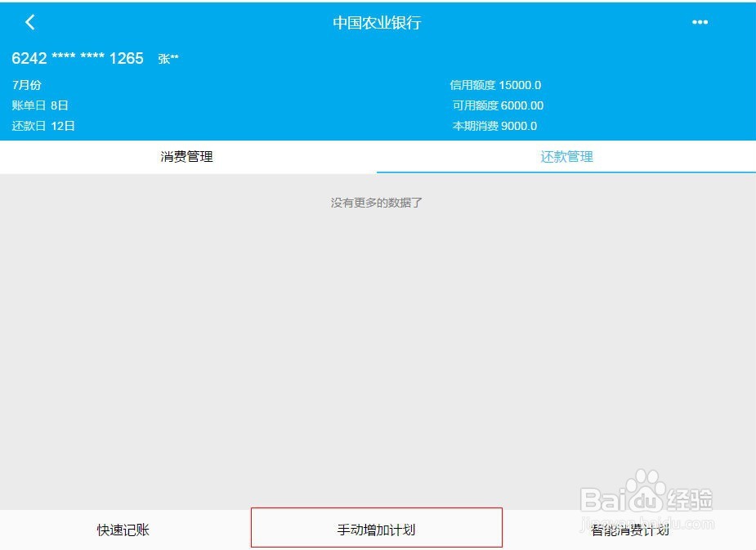Open the three-dot more options menu
The height and width of the screenshot is (550, 756).
tap(700, 22)
